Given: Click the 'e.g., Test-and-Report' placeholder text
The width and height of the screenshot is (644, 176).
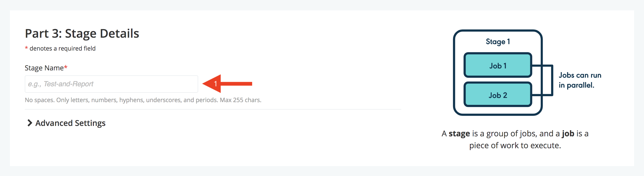Looking at the screenshot, I should pos(60,84).
